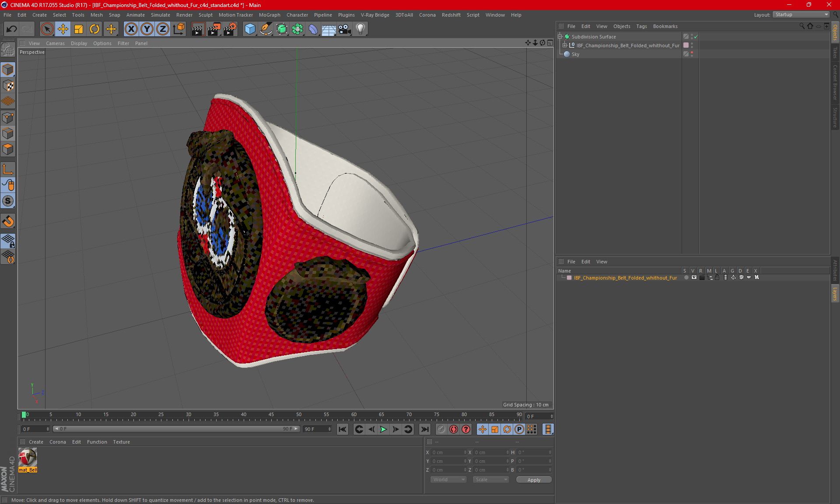Open the Layout Startup dropdown

[x=801, y=14]
